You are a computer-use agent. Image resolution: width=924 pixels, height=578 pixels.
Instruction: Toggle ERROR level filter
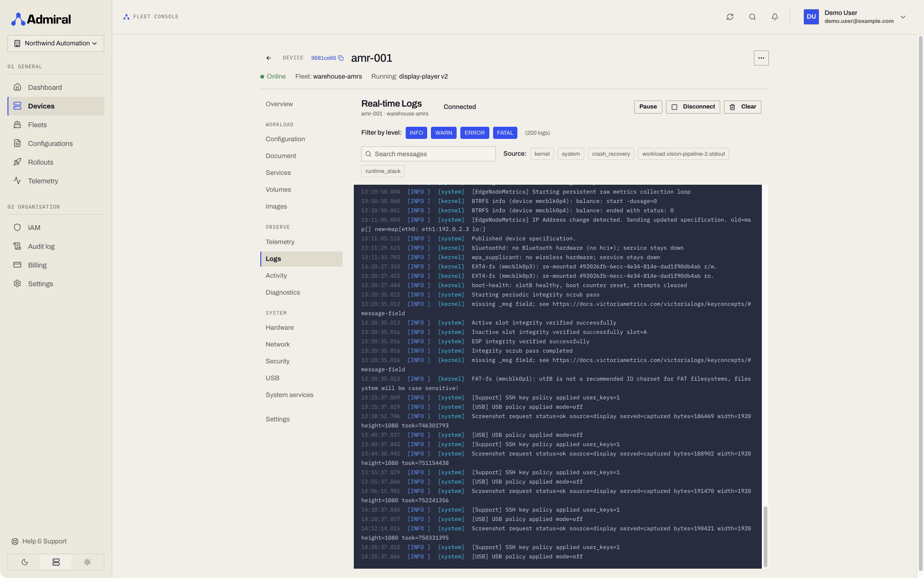pos(474,133)
